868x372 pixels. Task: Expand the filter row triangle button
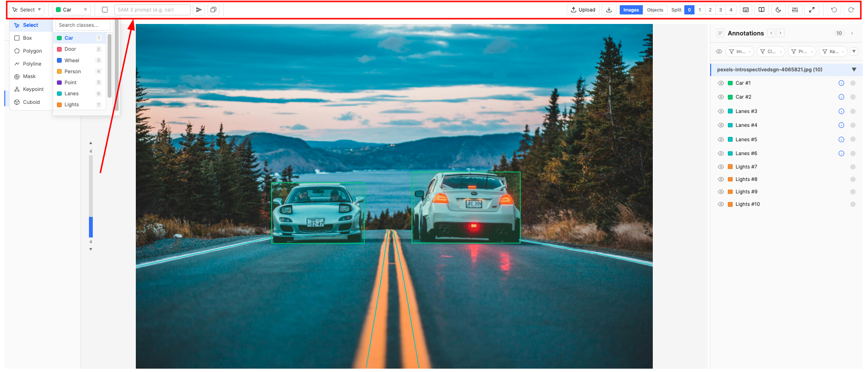pos(854,52)
